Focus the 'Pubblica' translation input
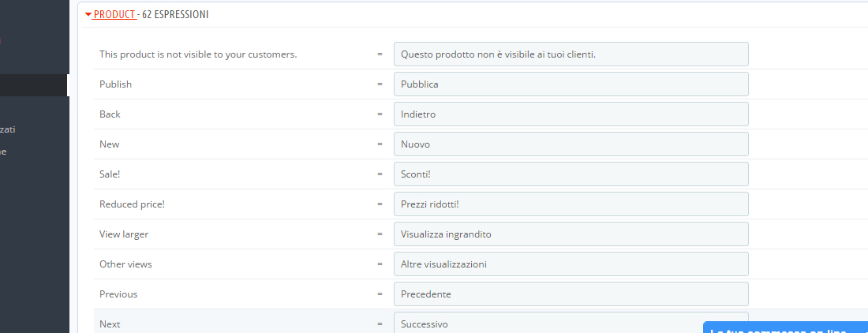Image resolution: width=868 pixels, height=333 pixels. [571, 84]
